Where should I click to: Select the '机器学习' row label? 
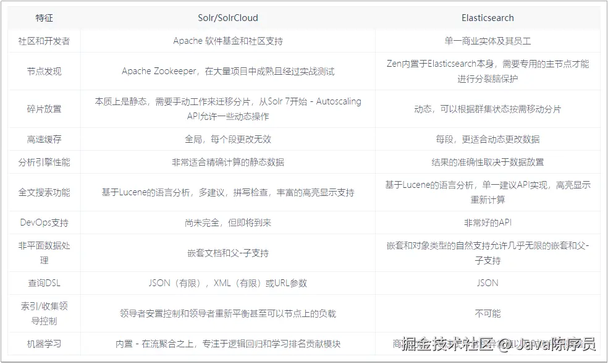44,344
